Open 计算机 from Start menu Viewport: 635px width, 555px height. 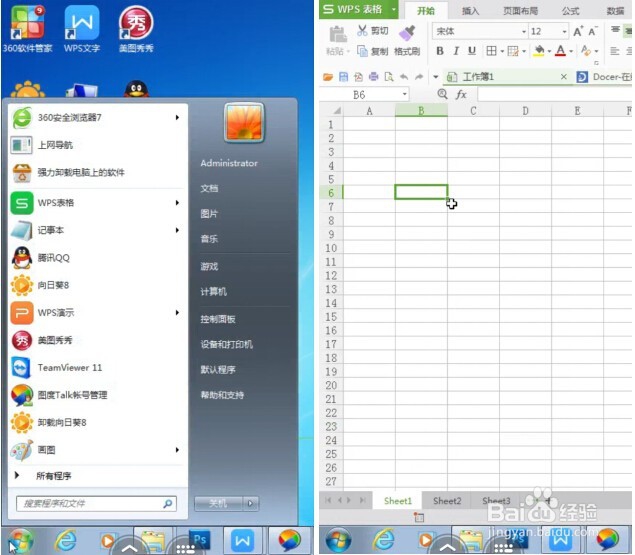(213, 292)
